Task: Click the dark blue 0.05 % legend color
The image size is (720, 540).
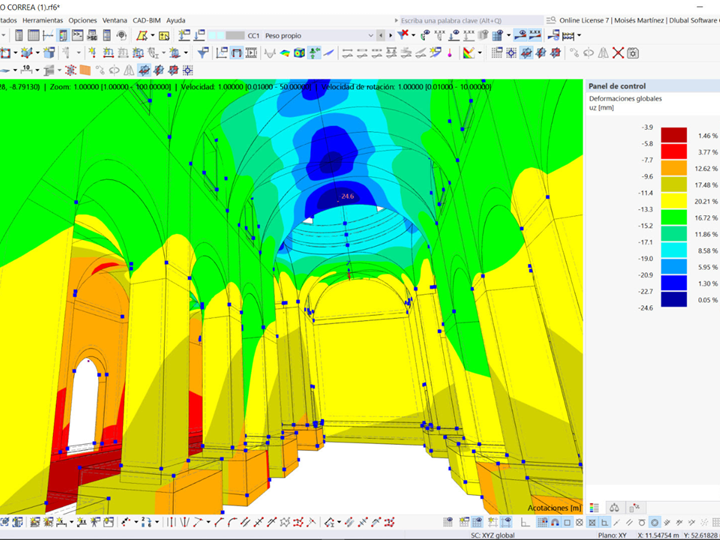Action: pyautogui.click(x=674, y=299)
